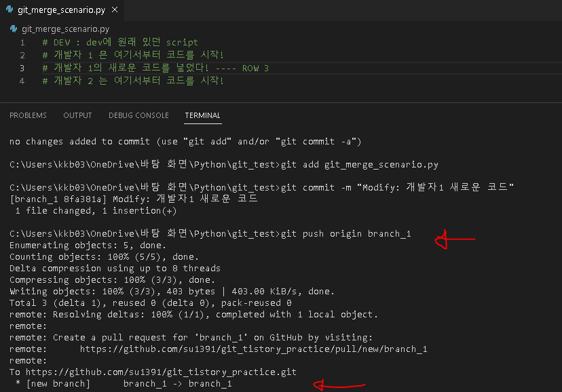Click comment line ending with 'ROW 3'

155,68
